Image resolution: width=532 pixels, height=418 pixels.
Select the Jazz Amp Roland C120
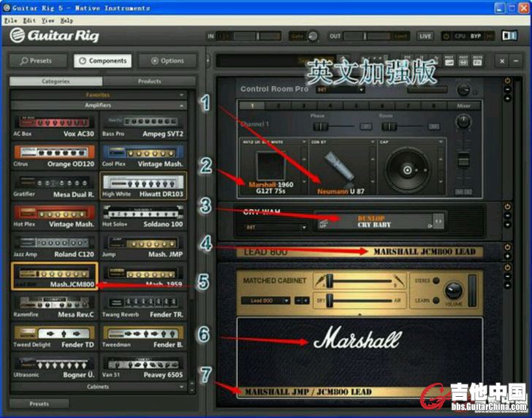(54, 246)
